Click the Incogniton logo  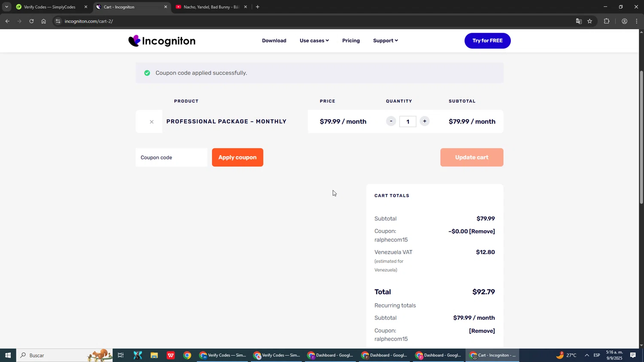pos(162,41)
